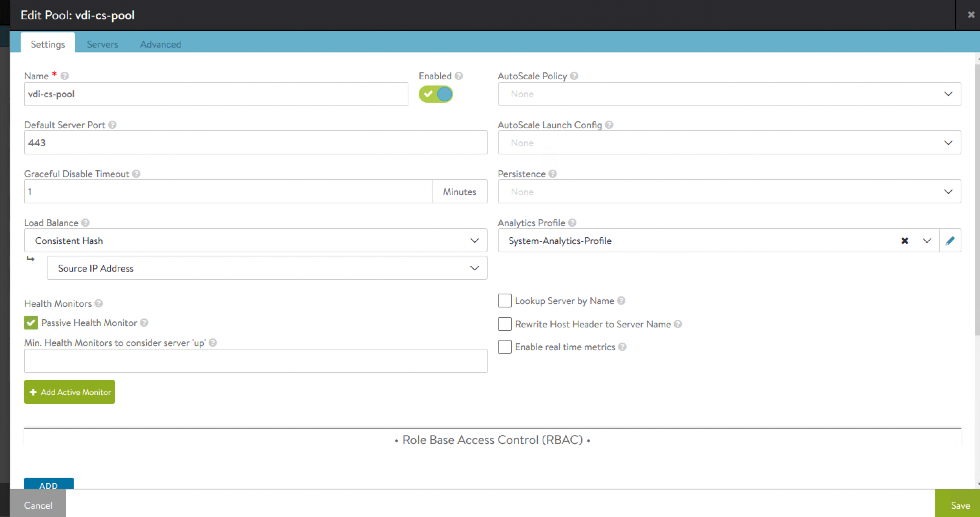Click help icon beside Graceful Disable Timeout
Screen dimensions: 980x517
pyautogui.click(x=136, y=174)
